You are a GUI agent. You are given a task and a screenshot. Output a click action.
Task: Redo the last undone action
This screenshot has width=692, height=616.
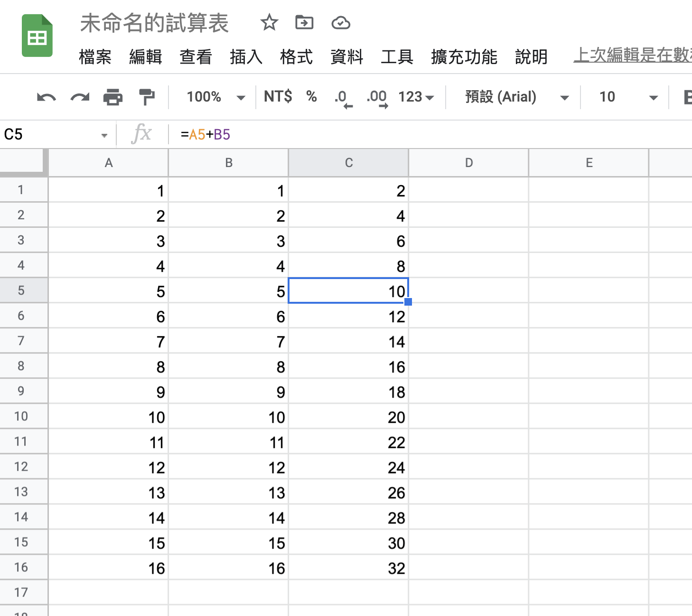pyautogui.click(x=80, y=97)
